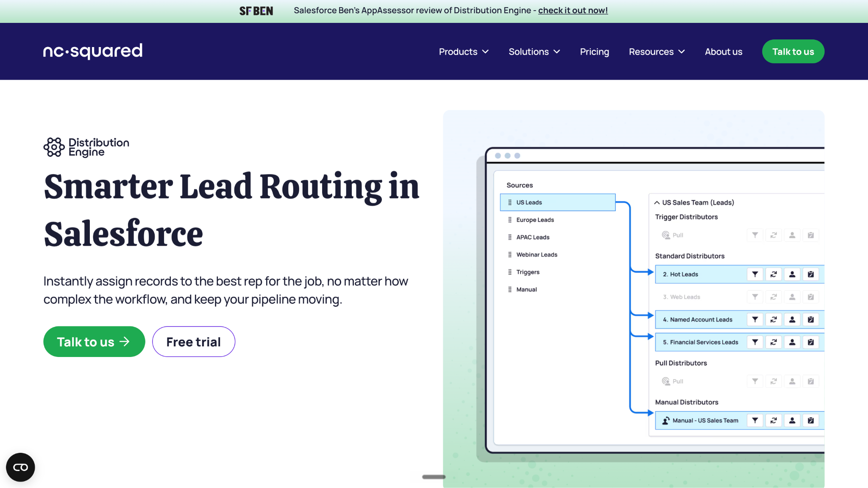Go to the Pricing page

coord(595,52)
